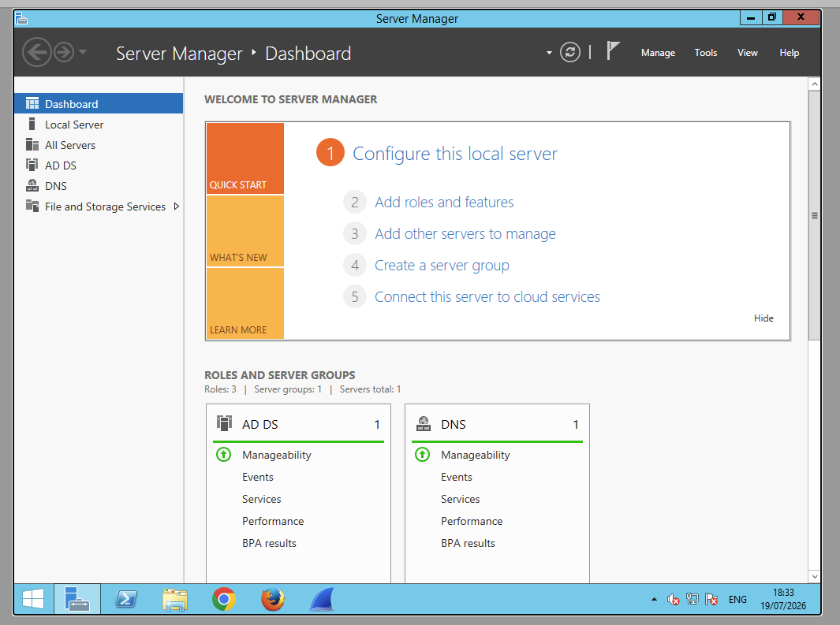Open BPA results in DNS tile
840x625 pixels.
coord(468,543)
